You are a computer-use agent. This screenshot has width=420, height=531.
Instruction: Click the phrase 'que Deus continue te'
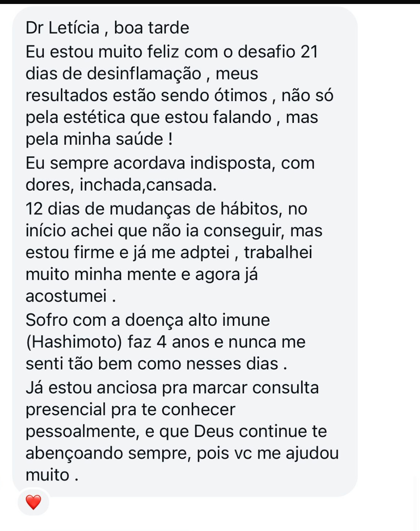[x=243, y=432]
